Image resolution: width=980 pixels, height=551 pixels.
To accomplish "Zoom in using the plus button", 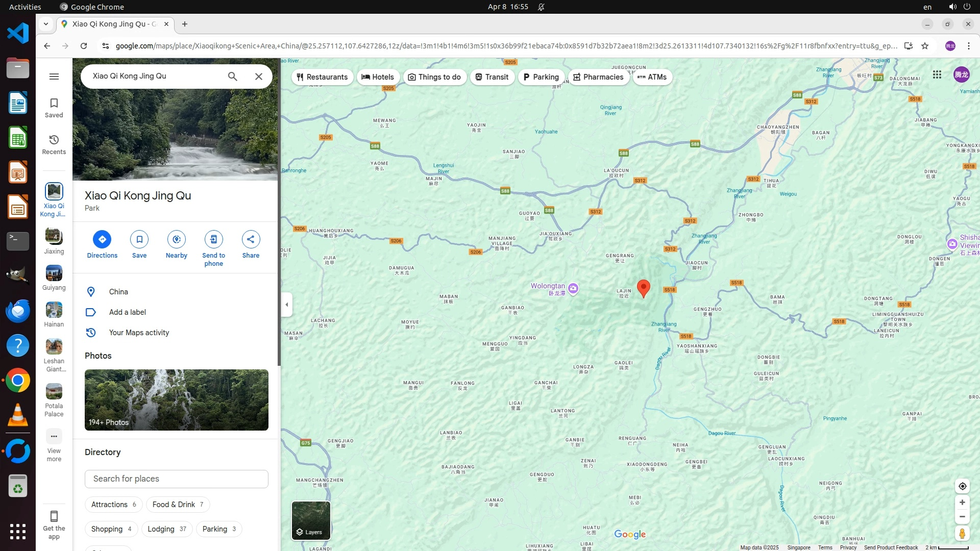I will point(962,503).
